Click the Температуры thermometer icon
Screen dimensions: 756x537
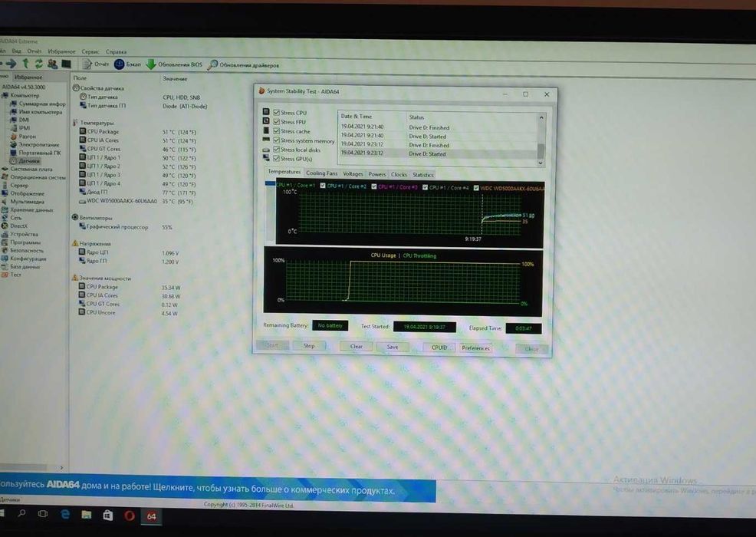click(x=75, y=123)
